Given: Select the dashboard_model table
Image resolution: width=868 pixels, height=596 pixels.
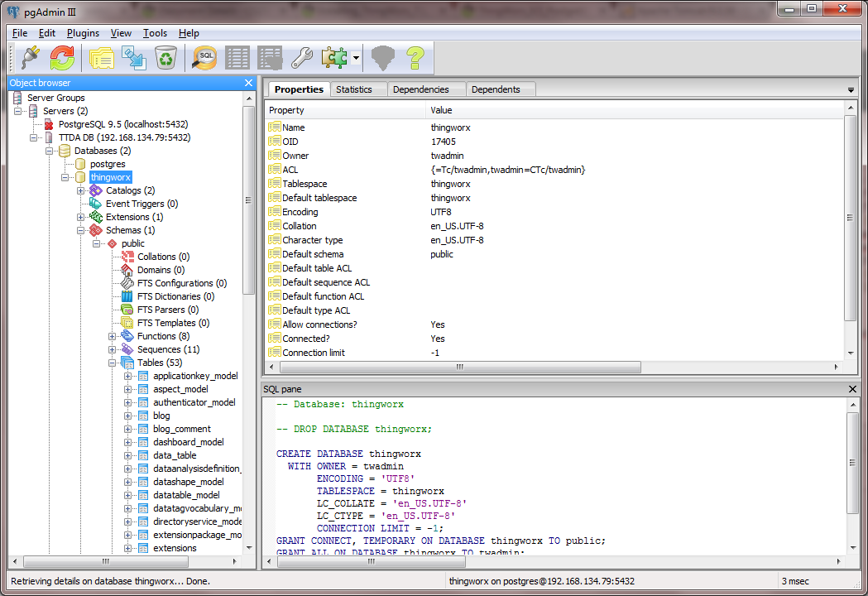Looking at the screenshot, I should coord(188,442).
